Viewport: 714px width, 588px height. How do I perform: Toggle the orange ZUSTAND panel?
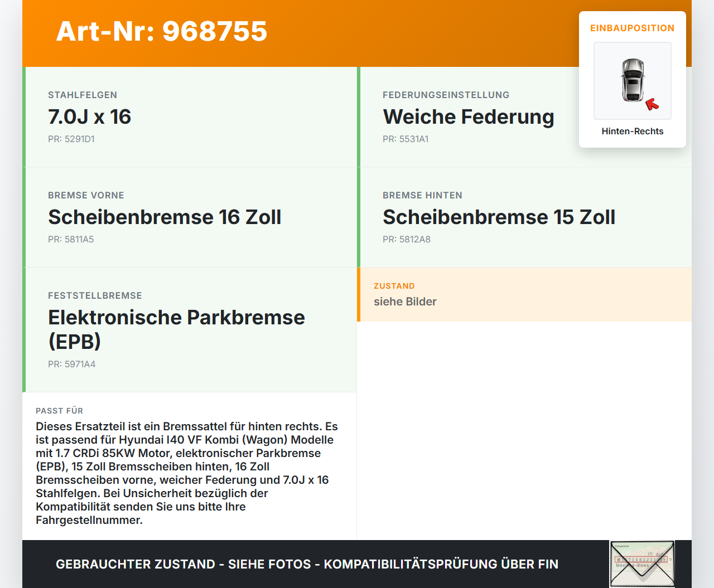[524, 295]
